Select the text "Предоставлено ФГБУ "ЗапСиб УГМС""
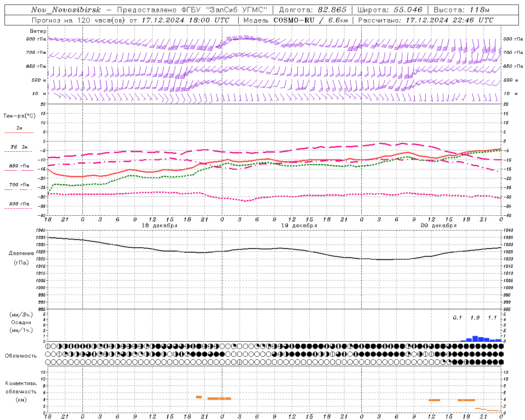Image resolution: width=525 pixels, height=420 pixels. pos(192,10)
